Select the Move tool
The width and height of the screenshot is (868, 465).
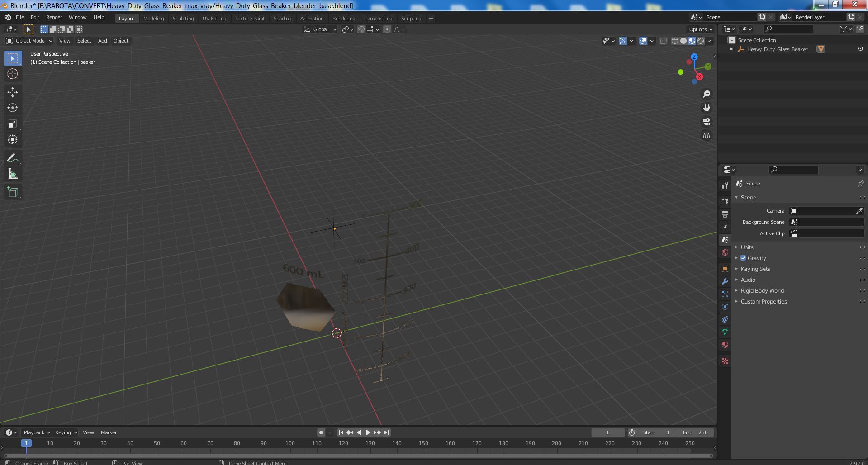pos(13,92)
